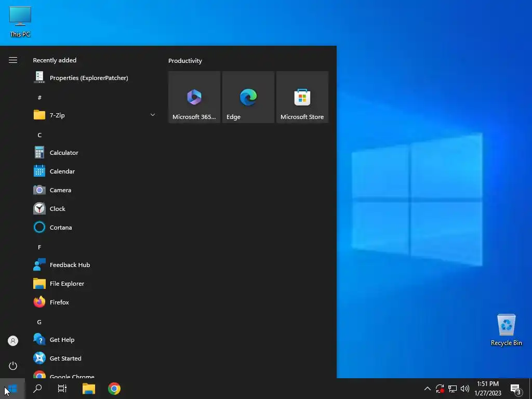This screenshot has width=532, height=399.
Task: Open the Get Help app
Action: [95, 339]
